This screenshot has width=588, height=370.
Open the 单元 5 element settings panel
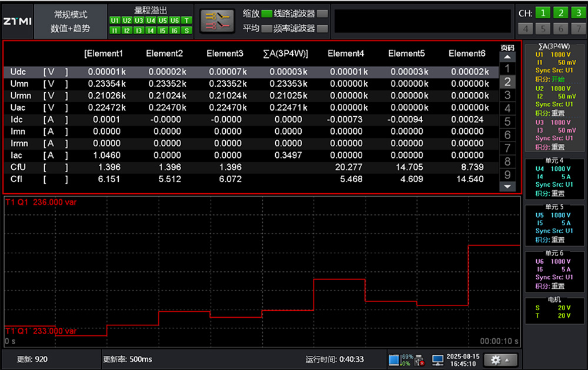click(554, 223)
